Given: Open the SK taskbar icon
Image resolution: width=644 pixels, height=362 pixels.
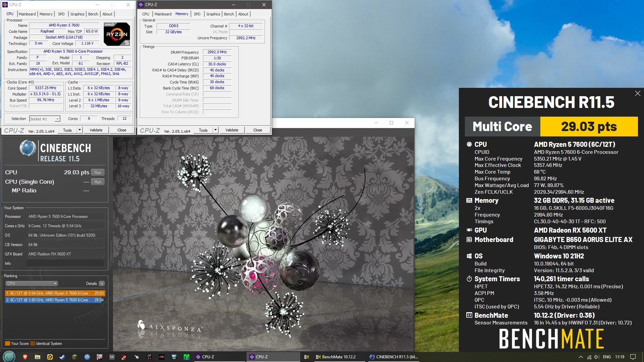Looking at the screenshot, I should tap(112, 357).
